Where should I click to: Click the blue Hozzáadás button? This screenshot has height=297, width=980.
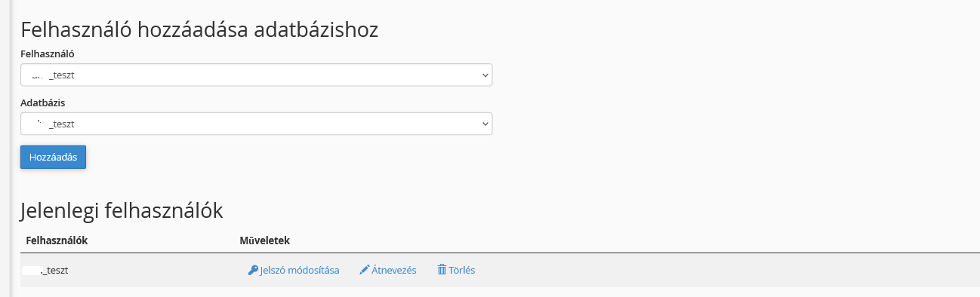[x=54, y=157]
